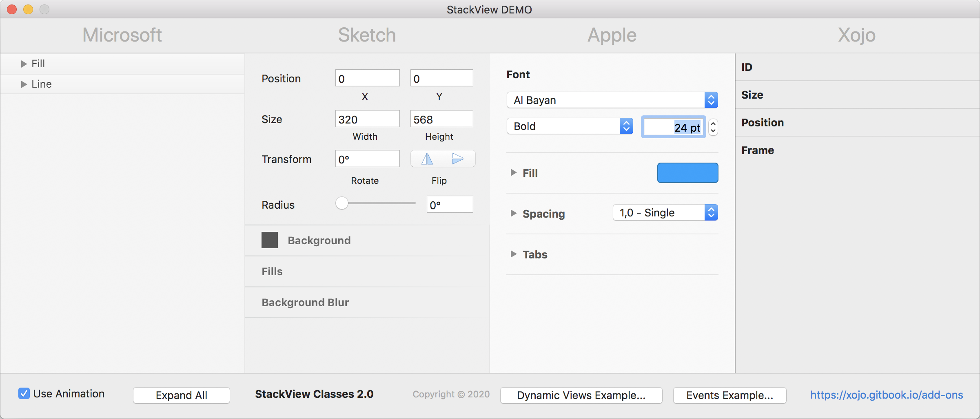Image resolution: width=980 pixels, height=419 pixels.
Task: Open Dynamic Views Example window
Action: pyautogui.click(x=581, y=395)
